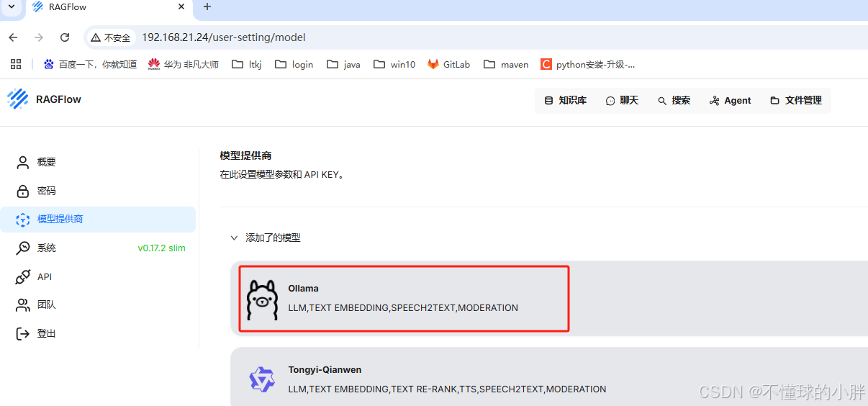The width and height of the screenshot is (868, 406).
Task: Select 团队 team in sidebar
Action: [98, 304]
